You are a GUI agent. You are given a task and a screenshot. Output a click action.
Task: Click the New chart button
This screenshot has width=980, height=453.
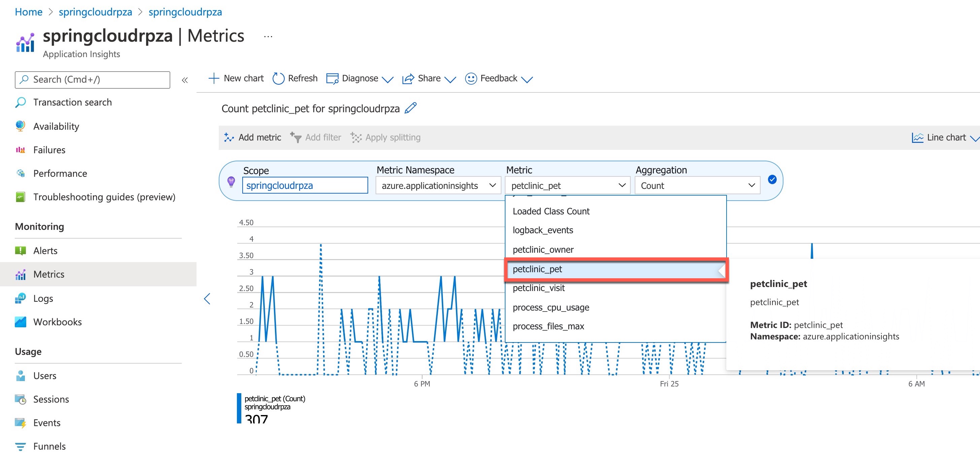tap(236, 79)
